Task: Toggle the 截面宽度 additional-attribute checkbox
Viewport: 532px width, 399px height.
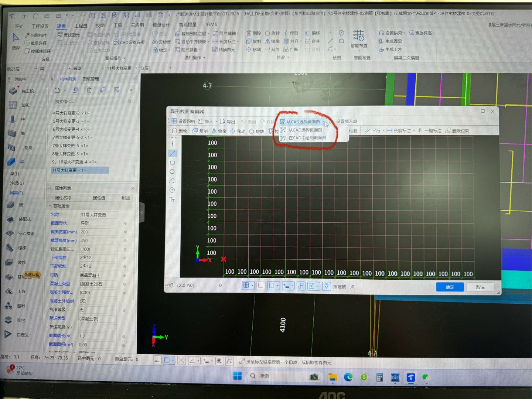Action: 125,232
